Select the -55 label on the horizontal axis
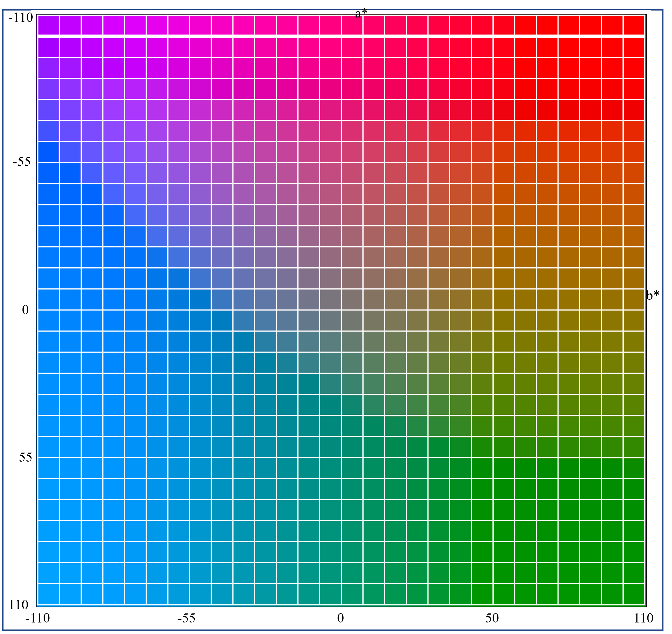The width and height of the screenshot is (672, 634). 187,618
